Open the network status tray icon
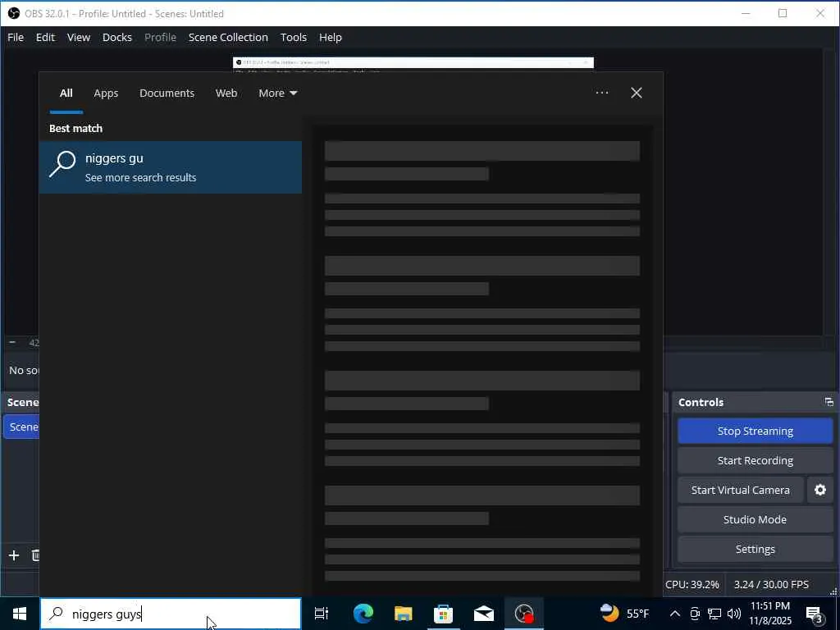The height and width of the screenshot is (630, 840). pos(714,614)
